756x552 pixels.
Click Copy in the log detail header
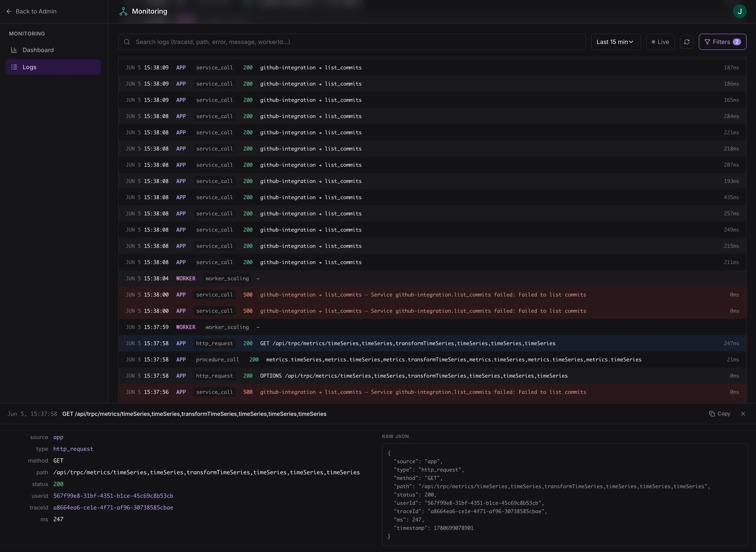[x=719, y=414]
